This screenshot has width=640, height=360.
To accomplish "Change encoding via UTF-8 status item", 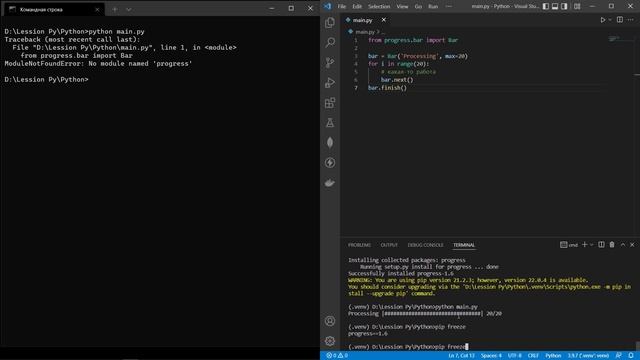I will point(514,356).
